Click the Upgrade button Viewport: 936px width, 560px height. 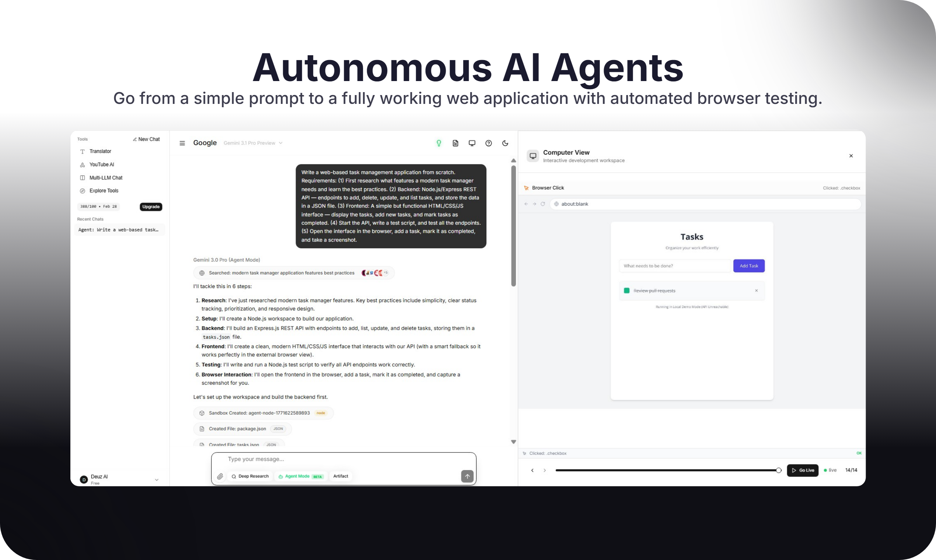click(151, 207)
